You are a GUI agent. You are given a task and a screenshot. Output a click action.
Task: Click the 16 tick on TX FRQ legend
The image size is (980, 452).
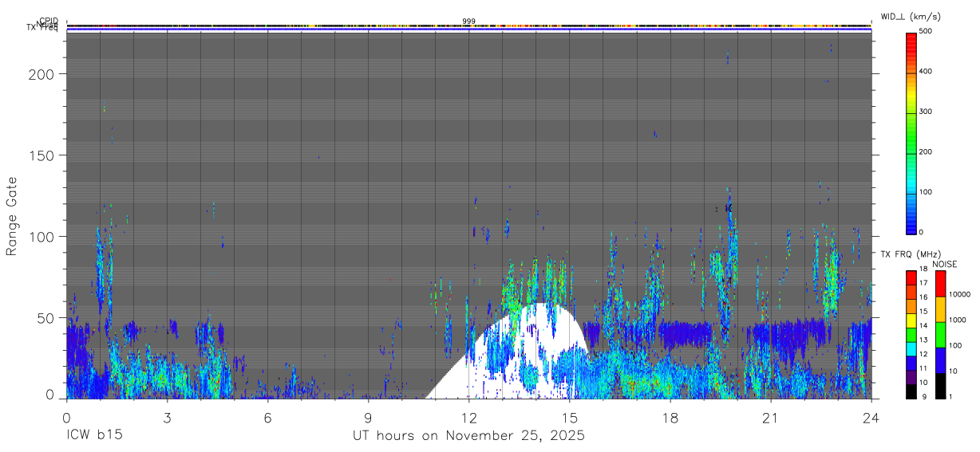924,297
